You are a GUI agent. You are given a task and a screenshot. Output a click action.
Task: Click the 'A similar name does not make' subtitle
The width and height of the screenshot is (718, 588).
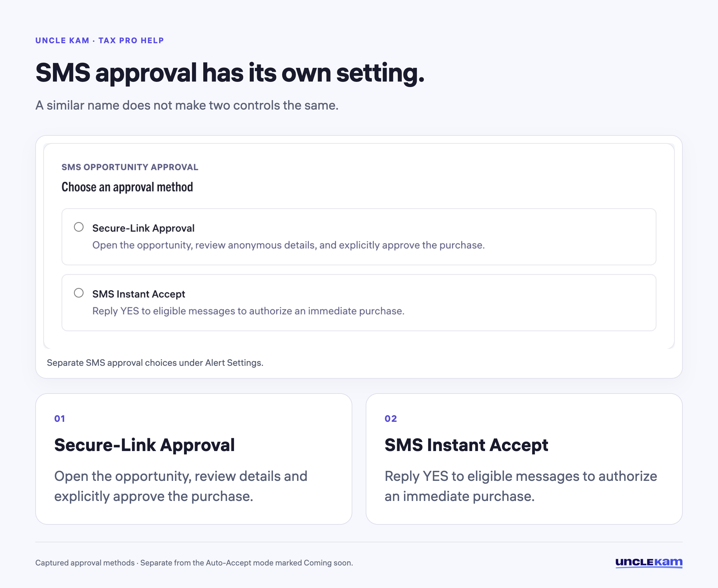point(187,105)
